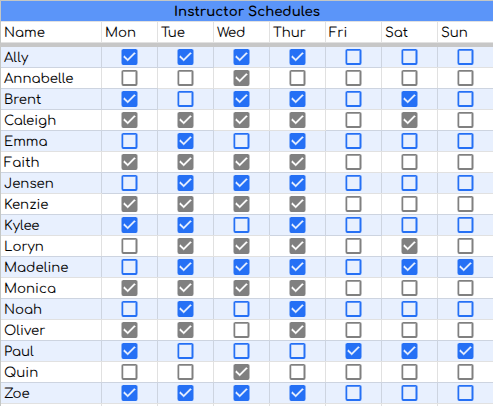Check Loryn's Monday checkbox
This screenshot has width=493, height=406.
click(129, 246)
